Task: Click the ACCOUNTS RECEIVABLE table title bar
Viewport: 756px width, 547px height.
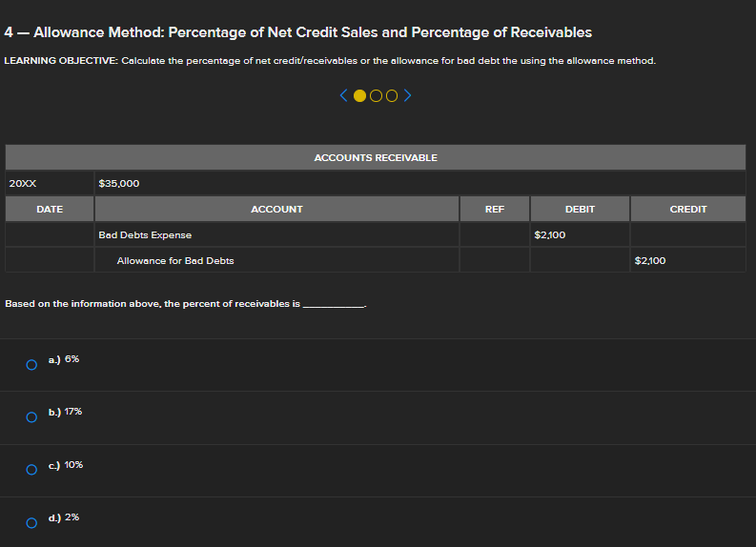Action: pyautogui.click(x=376, y=157)
